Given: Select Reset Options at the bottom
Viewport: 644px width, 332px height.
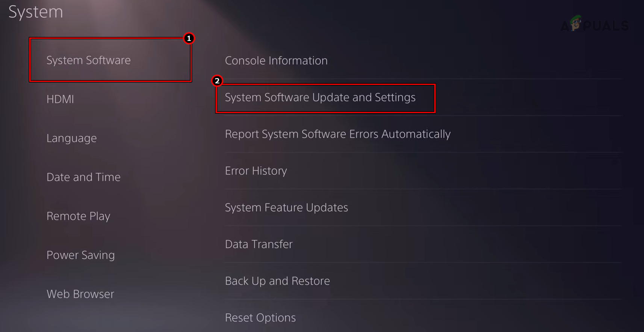Looking at the screenshot, I should [260, 318].
